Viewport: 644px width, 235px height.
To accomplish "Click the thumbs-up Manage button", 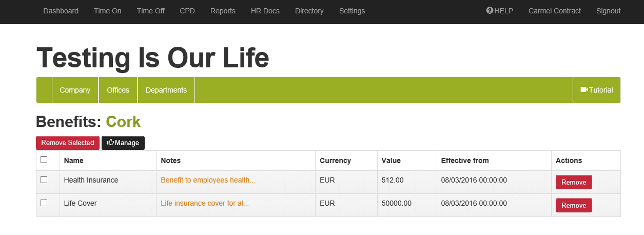I will click(123, 143).
